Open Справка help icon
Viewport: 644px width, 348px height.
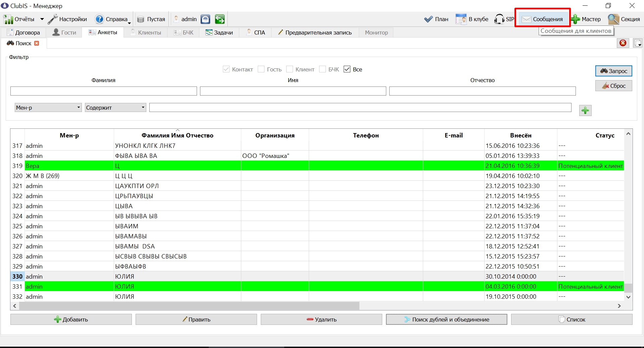coord(99,19)
